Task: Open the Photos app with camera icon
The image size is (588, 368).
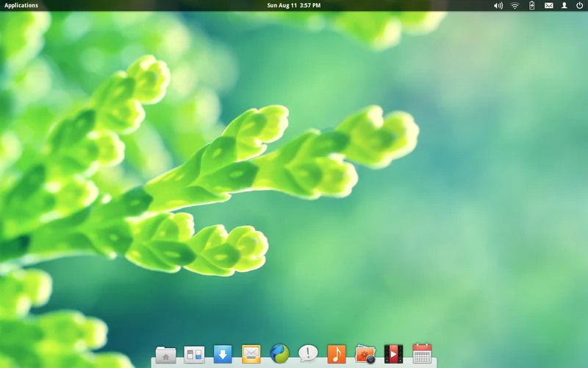Action: tap(365, 354)
